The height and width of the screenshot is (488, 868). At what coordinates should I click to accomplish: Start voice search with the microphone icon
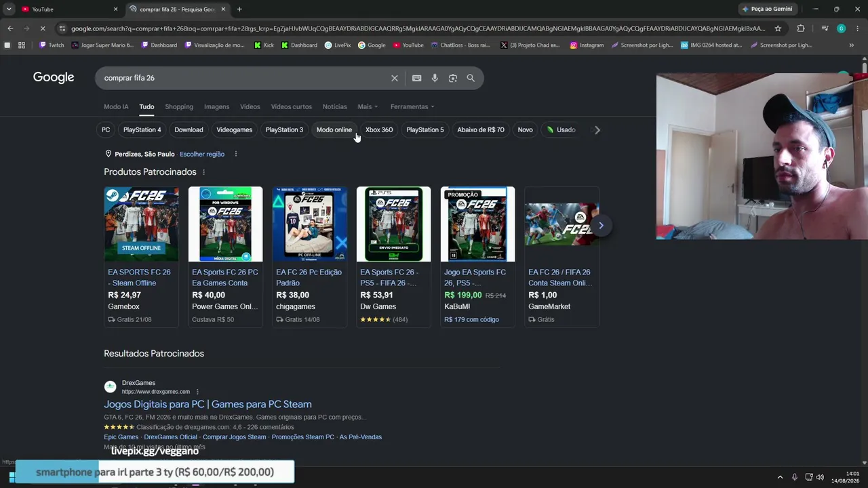click(435, 78)
